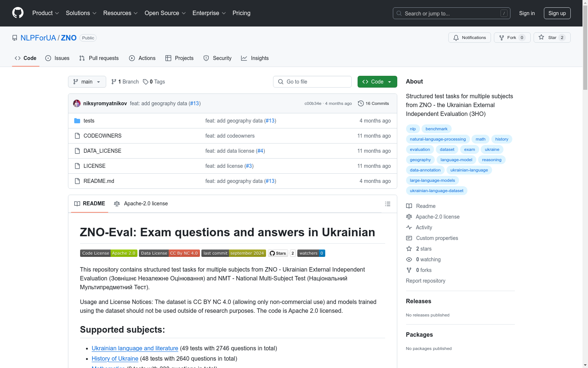Click the commit history clock icon
Viewport: 588px width, 368px height.
coord(361,103)
